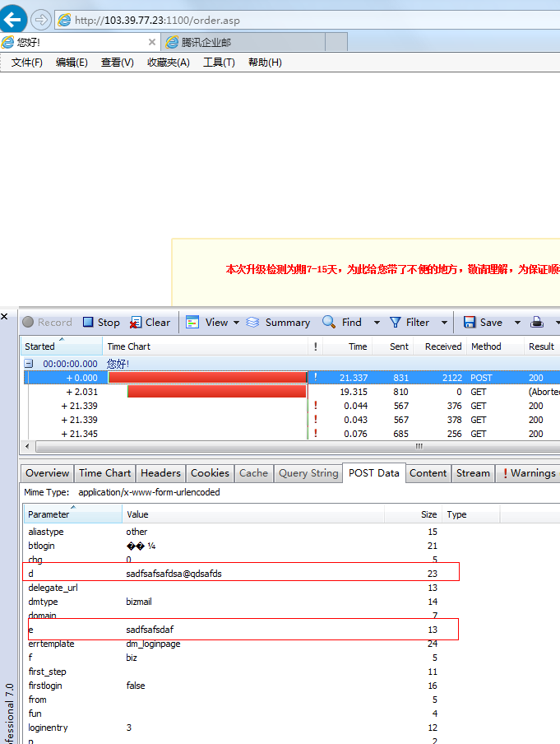Click the printer icon in toolbar
Screen dimensions: 560x744
pyautogui.click(x=537, y=323)
